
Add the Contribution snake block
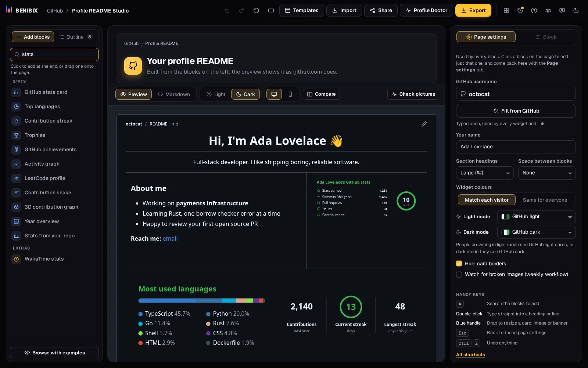54,192
